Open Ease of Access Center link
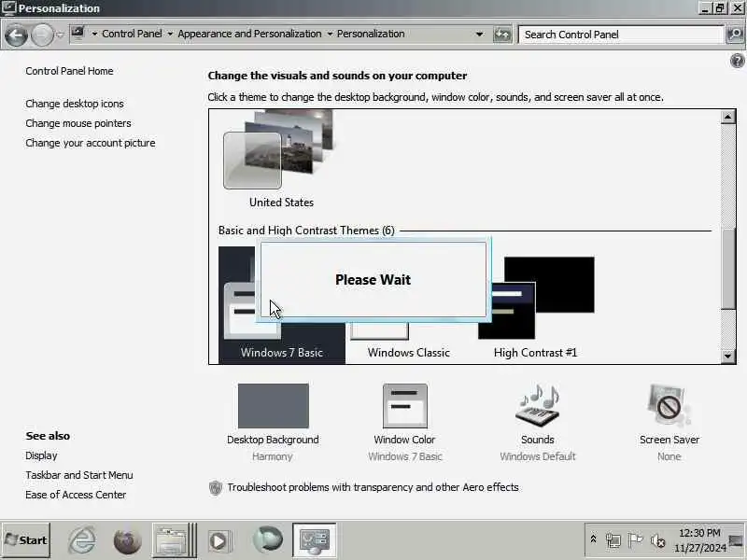 pos(77,495)
